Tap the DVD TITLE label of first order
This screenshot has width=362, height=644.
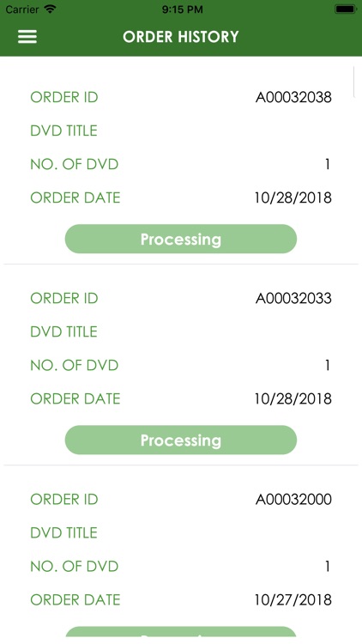point(64,131)
